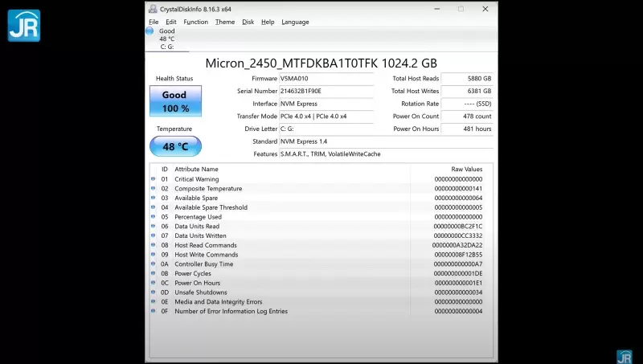Click the status dot for Host Read Commands
643x364 pixels.
point(154,245)
